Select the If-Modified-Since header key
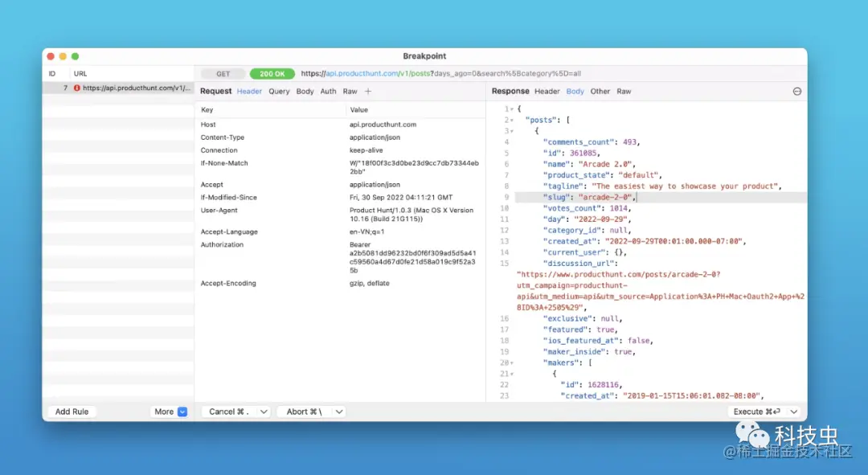 pyautogui.click(x=228, y=197)
